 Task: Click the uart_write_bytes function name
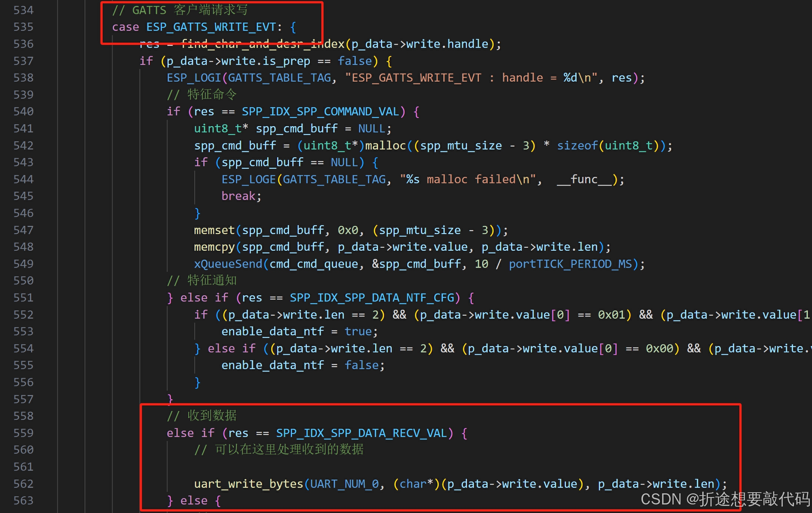pyautogui.click(x=248, y=484)
